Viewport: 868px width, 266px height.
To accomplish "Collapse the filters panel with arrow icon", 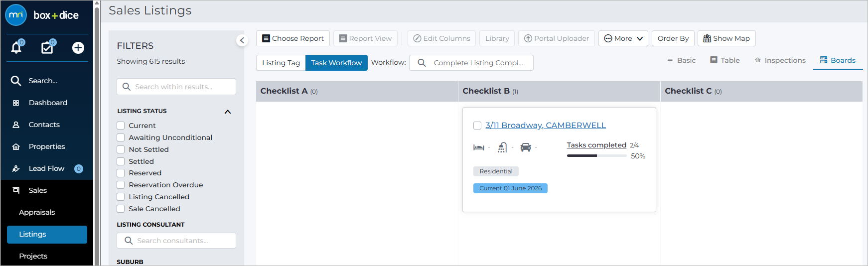I will pyautogui.click(x=242, y=40).
